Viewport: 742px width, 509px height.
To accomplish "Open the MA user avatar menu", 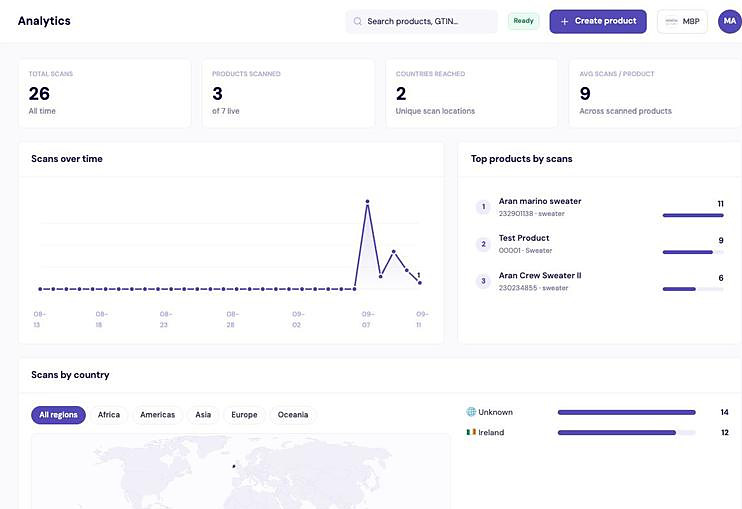I will pyautogui.click(x=730, y=21).
